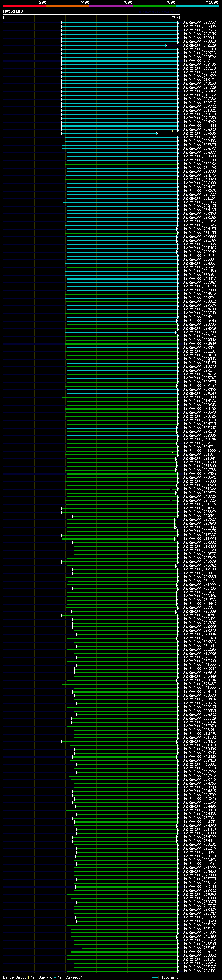Image resolution: width=222 pixels, height=980 pixels.
Task: Open hit UniRef100_Q9FS25
Action: 199,500
